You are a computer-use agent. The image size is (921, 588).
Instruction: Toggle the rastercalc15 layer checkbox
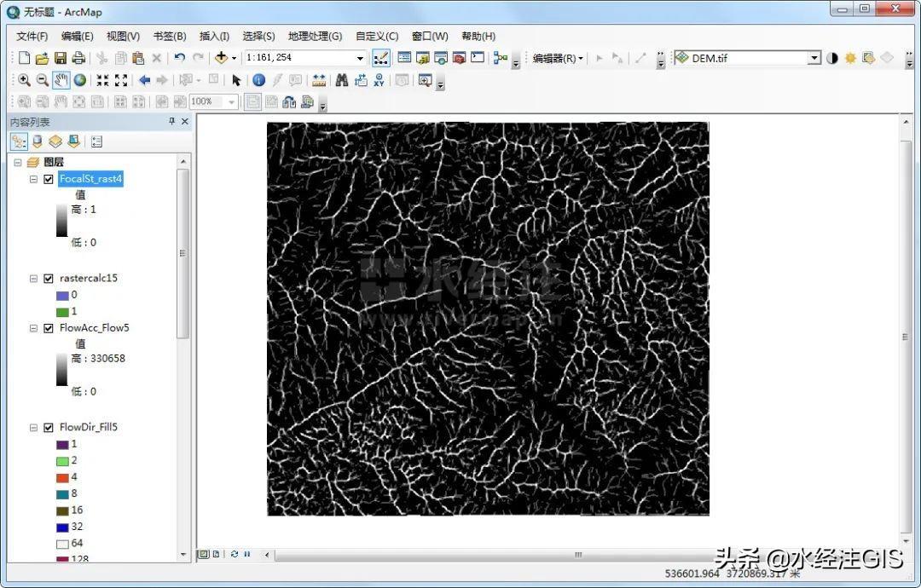click(49, 278)
